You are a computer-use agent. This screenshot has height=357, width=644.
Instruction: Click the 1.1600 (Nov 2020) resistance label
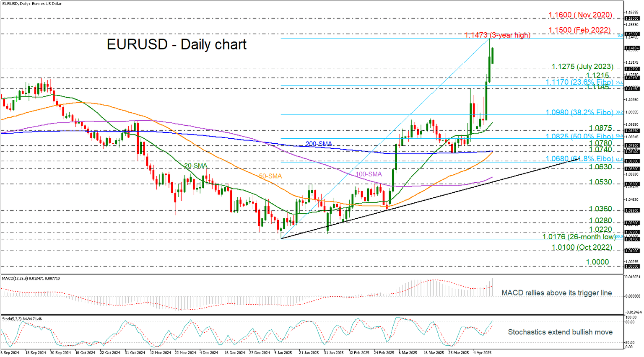(x=580, y=15)
